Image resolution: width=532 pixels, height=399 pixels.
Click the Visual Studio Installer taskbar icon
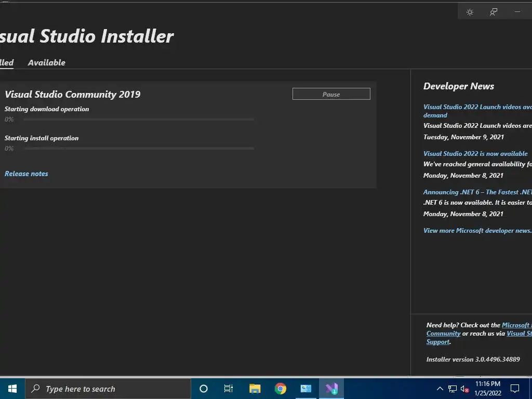click(331, 389)
